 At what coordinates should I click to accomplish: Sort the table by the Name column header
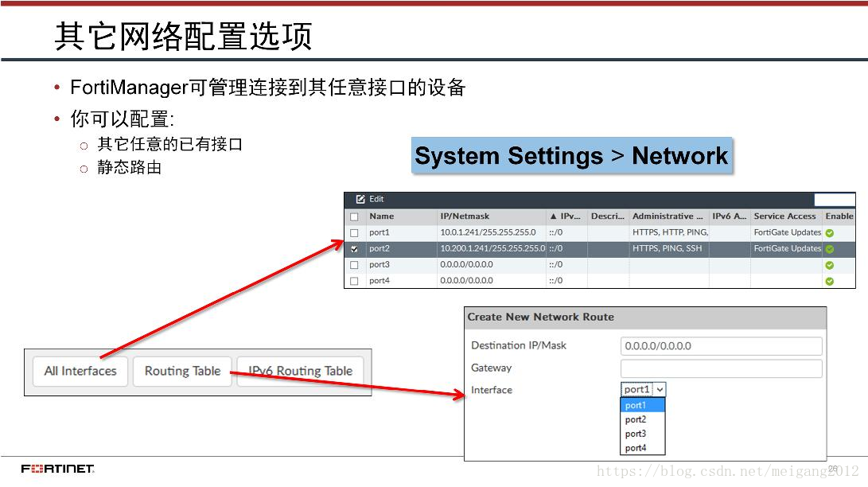(382, 216)
